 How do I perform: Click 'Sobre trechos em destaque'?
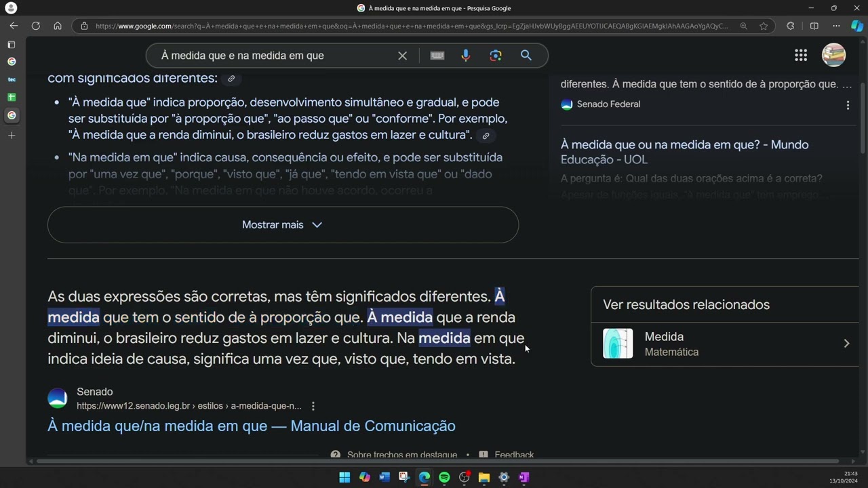401,455
